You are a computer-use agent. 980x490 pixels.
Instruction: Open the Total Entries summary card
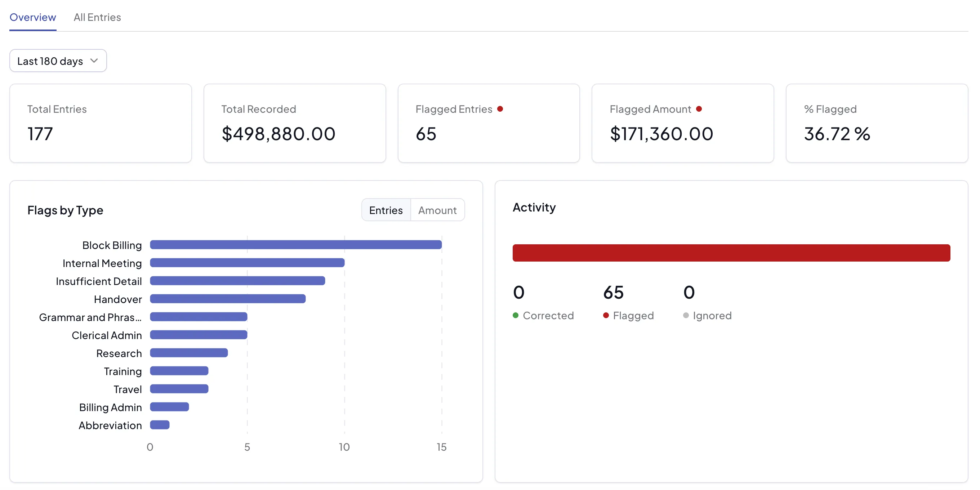click(101, 123)
